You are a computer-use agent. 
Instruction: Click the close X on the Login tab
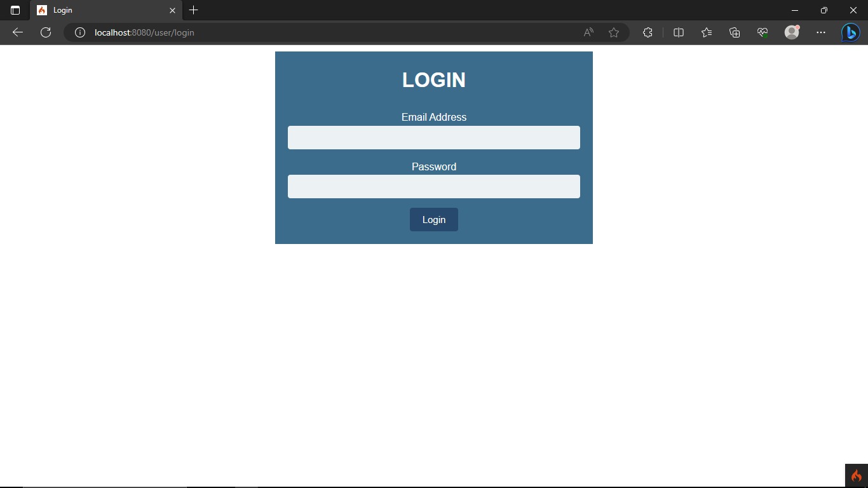[x=172, y=10]
